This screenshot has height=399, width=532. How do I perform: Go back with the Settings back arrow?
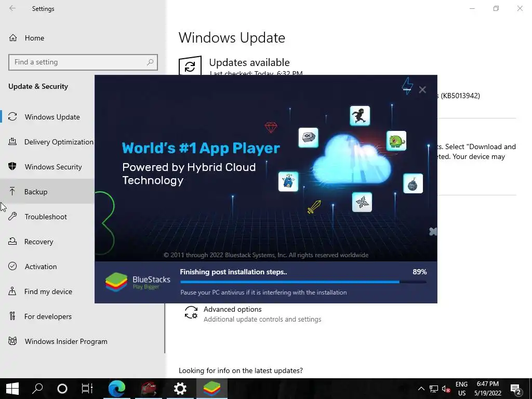(12, 8)
